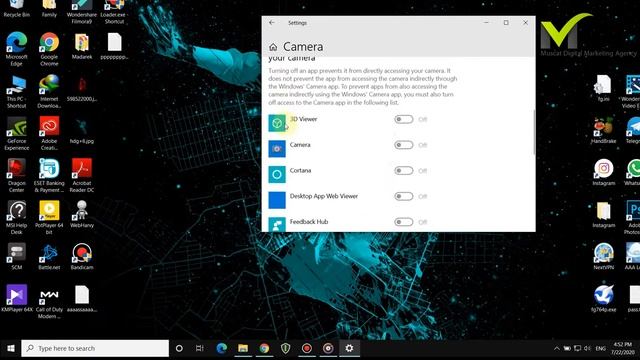Viewport: 640px width, 360px height.
Task: Open Microsoft Edge from taskbar
Action: pos(222,348)
